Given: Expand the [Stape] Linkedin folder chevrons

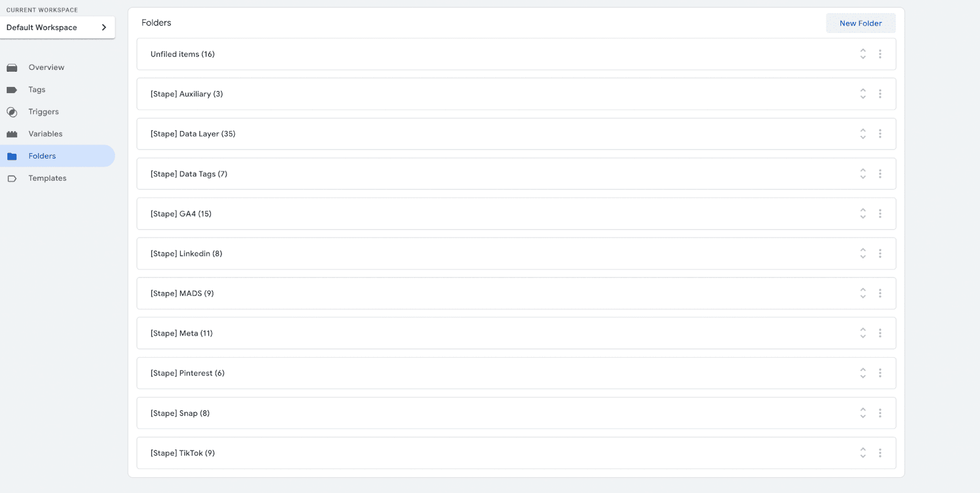Looking at the screenshot, I should point(863,254).
